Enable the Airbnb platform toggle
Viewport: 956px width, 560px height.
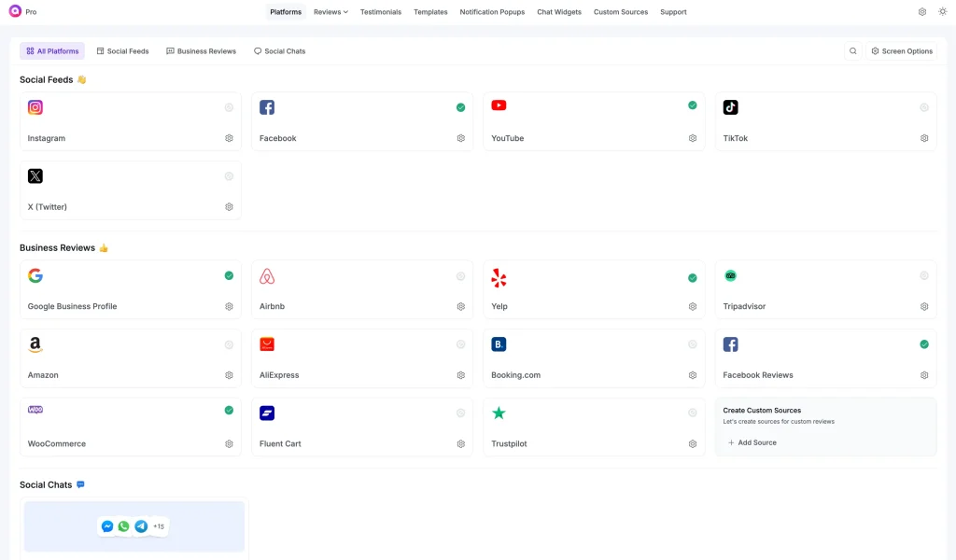(x=461, y=276)
